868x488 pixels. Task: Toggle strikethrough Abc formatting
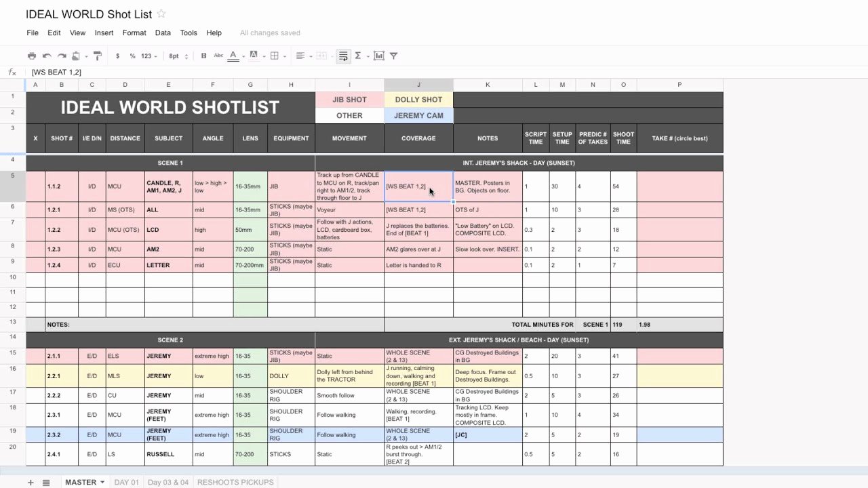pos(218,56)
